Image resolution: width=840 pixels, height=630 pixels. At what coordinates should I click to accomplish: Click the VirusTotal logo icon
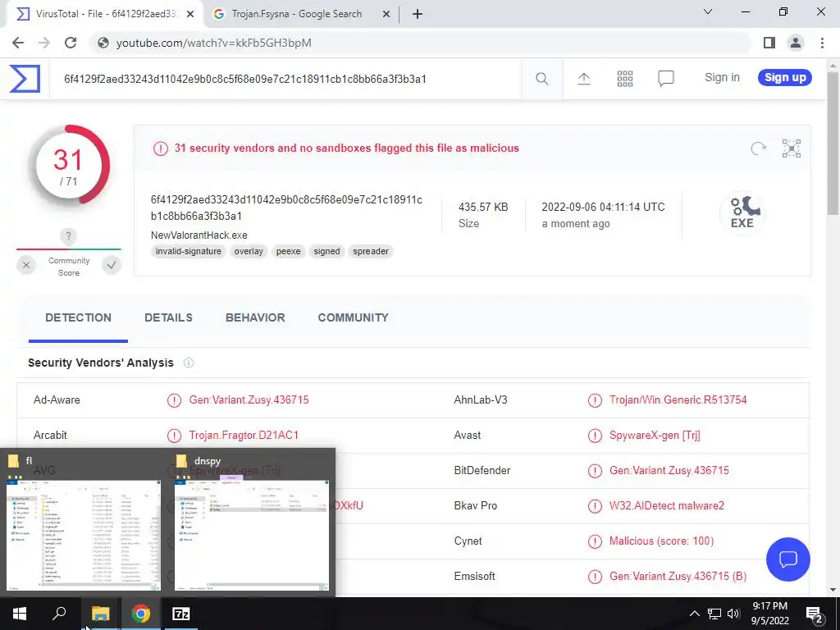[25, 79]
